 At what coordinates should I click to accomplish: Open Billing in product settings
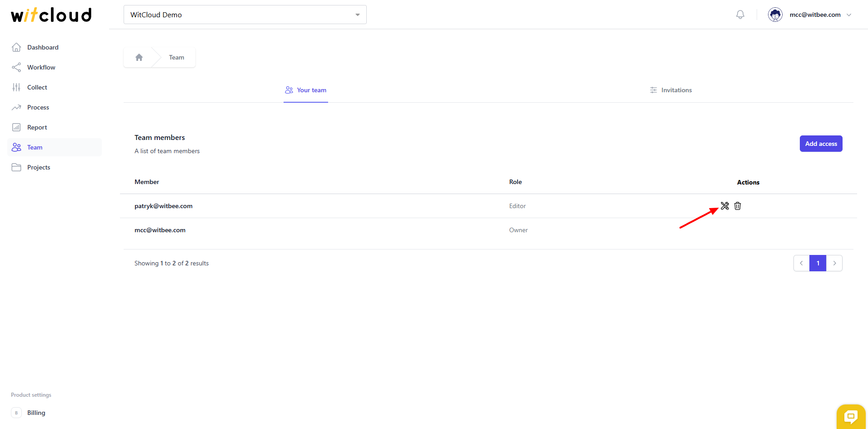[x=55, y=413]
